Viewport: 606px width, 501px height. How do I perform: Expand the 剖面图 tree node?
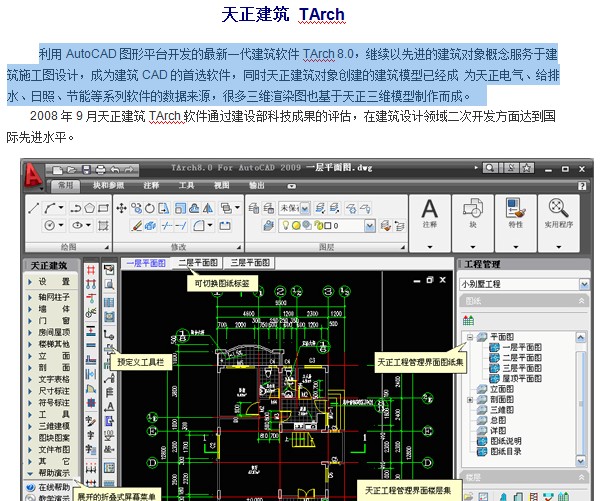coord(470,399)
